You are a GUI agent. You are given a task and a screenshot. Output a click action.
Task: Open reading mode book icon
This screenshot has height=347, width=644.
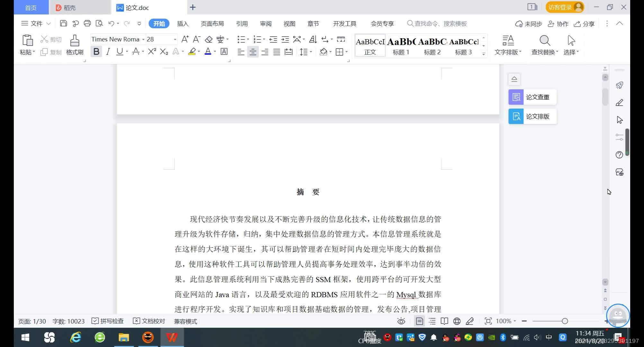(x=444, y=321)
